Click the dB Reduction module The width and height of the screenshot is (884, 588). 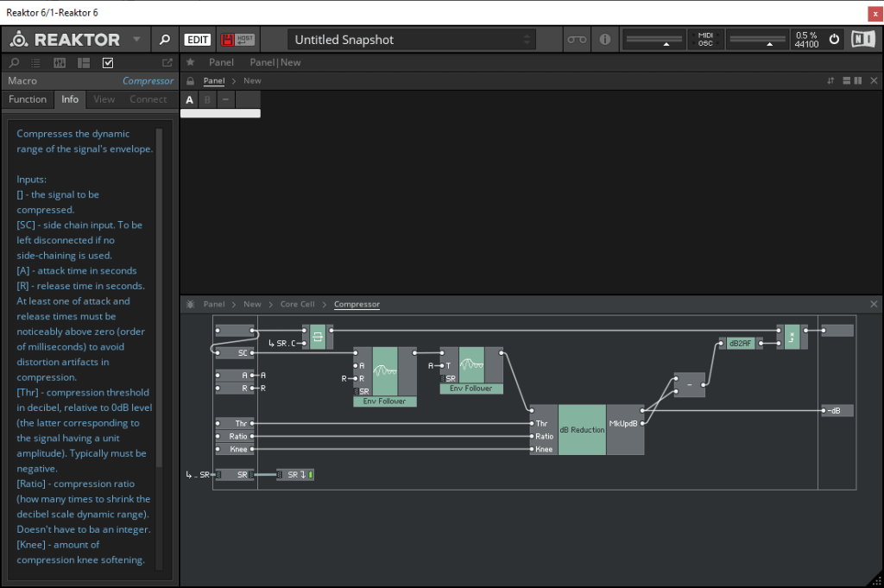pos(582,429)
